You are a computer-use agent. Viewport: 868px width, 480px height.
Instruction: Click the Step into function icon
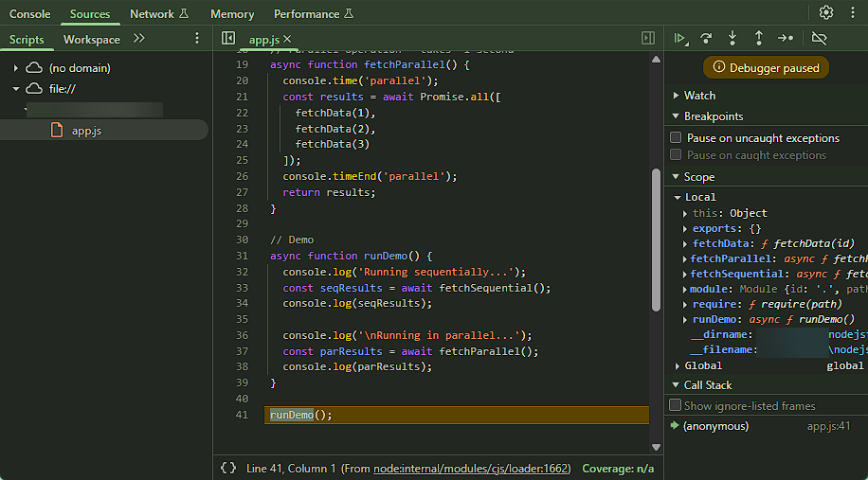(x=732, y=39)
